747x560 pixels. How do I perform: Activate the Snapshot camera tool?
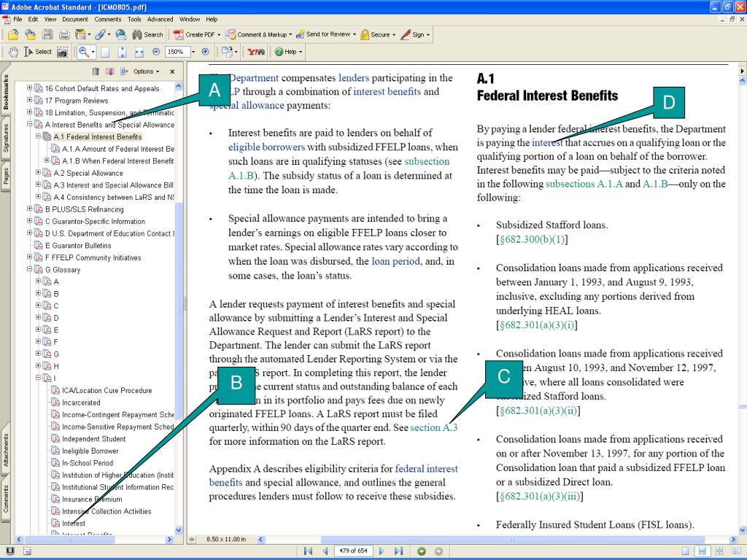(63, 52)
